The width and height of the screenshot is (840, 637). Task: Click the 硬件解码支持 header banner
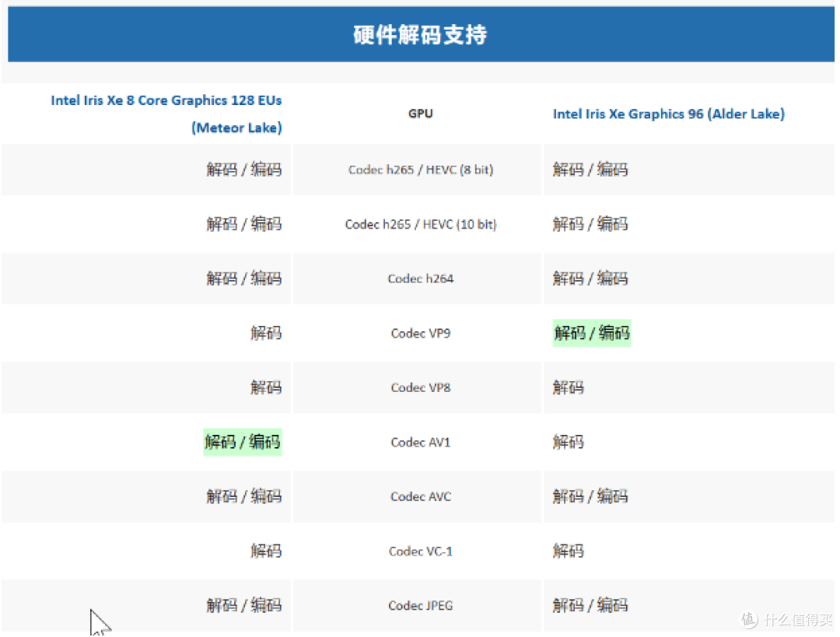click(421, 34)
